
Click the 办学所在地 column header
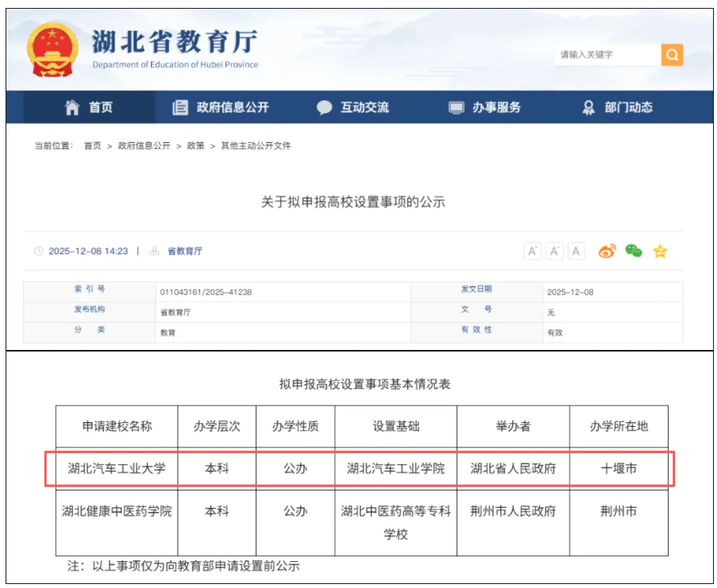pos(619,426)
